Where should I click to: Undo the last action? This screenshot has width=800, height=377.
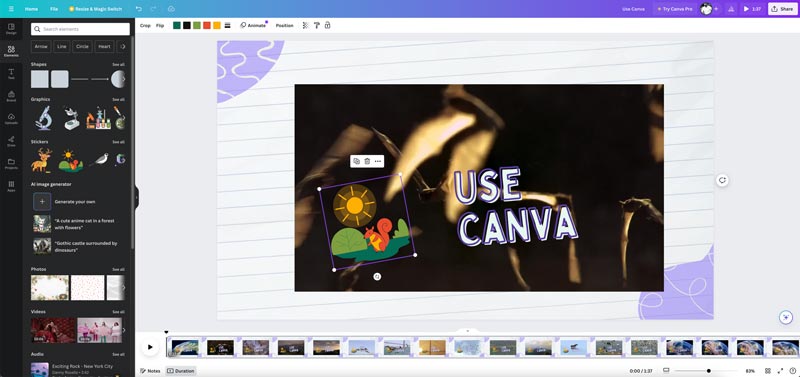pyautogui.click(x=139, y=9)
